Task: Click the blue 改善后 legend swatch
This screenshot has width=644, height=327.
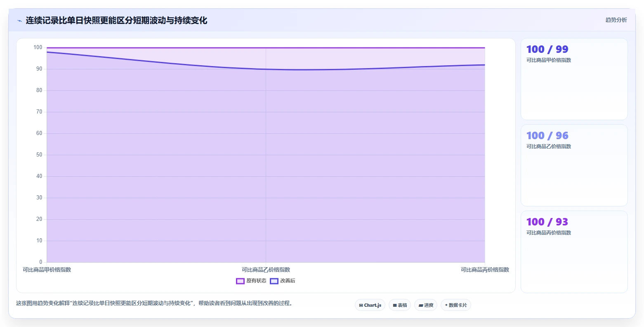Action: click(x=274, y=281)
